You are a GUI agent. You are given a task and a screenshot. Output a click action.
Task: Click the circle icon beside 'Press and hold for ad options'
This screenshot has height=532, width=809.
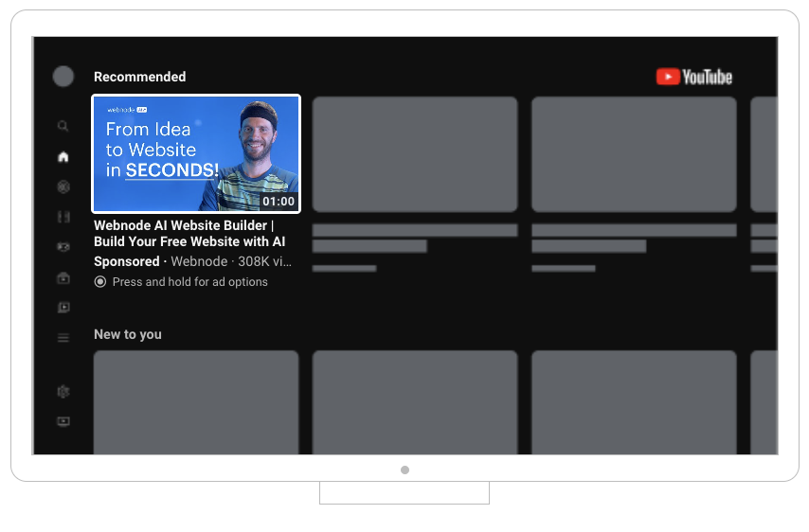tap(100, 281)
